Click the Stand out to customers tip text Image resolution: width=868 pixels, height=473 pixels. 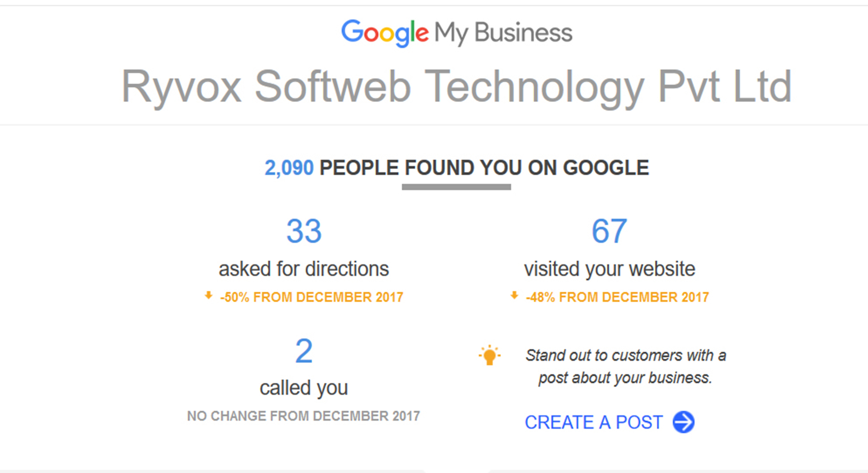pos(626,367)
